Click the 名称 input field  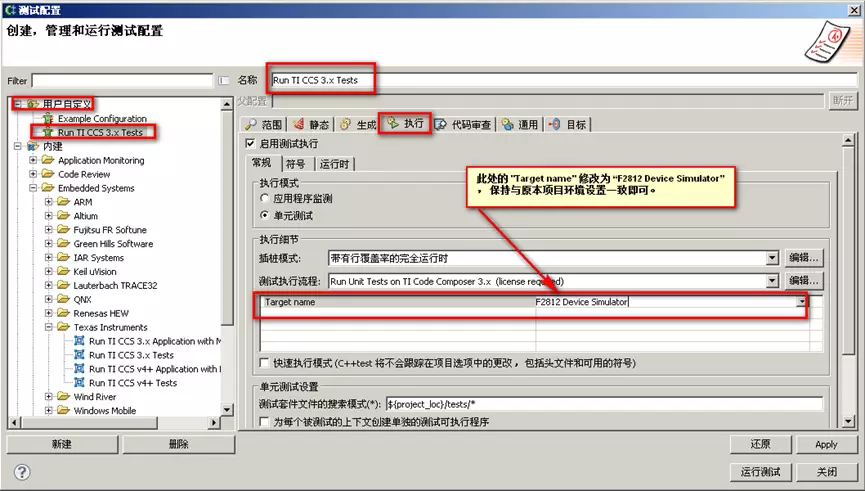[564, 81]
